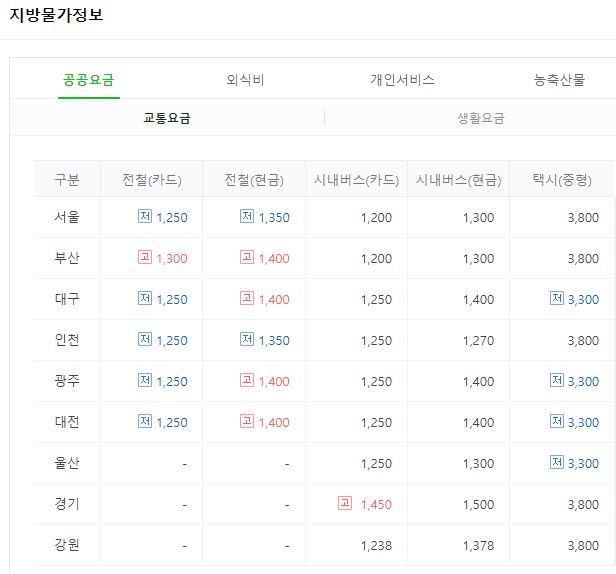Select the 생활요금 sub-tab
Screen dimensions: 616x574
pos(481,118)
